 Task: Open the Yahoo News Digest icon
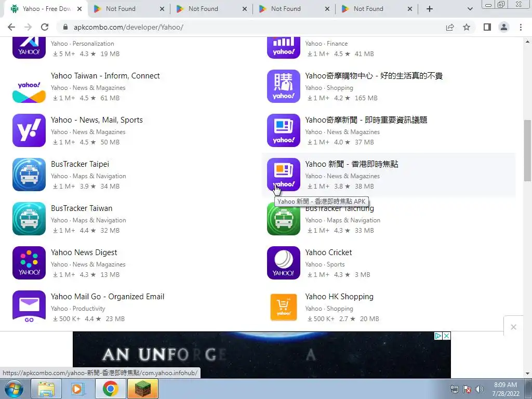[x=29, y=262]
